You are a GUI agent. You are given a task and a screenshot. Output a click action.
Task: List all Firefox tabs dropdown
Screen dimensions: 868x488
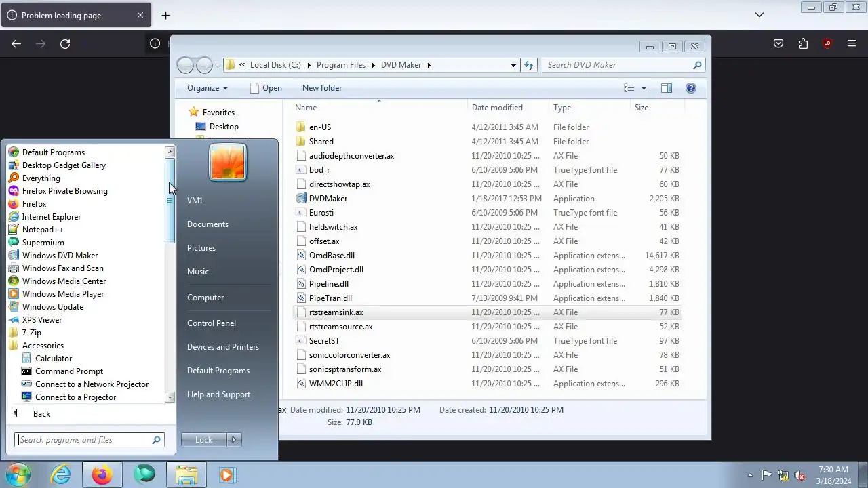pos(759,15)
